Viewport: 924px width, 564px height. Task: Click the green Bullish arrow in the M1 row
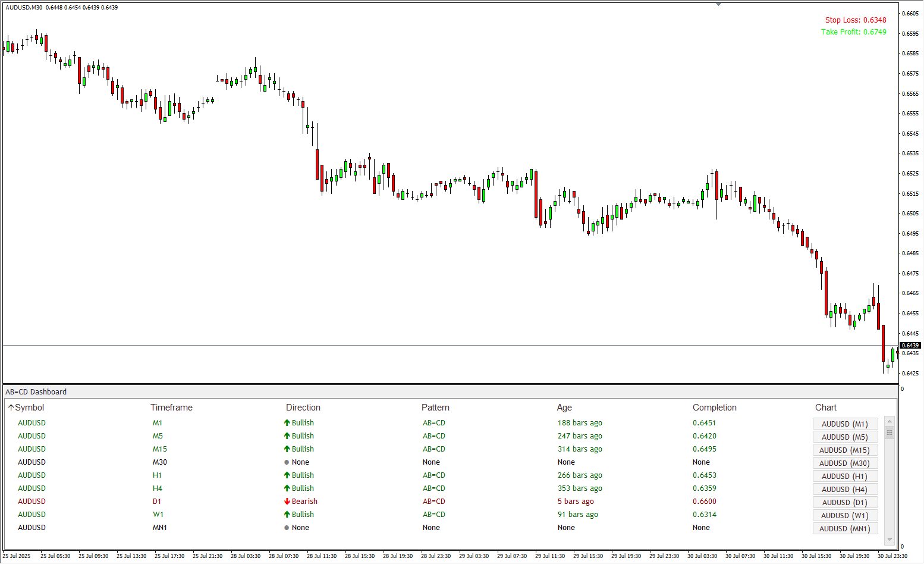point(287,423)
